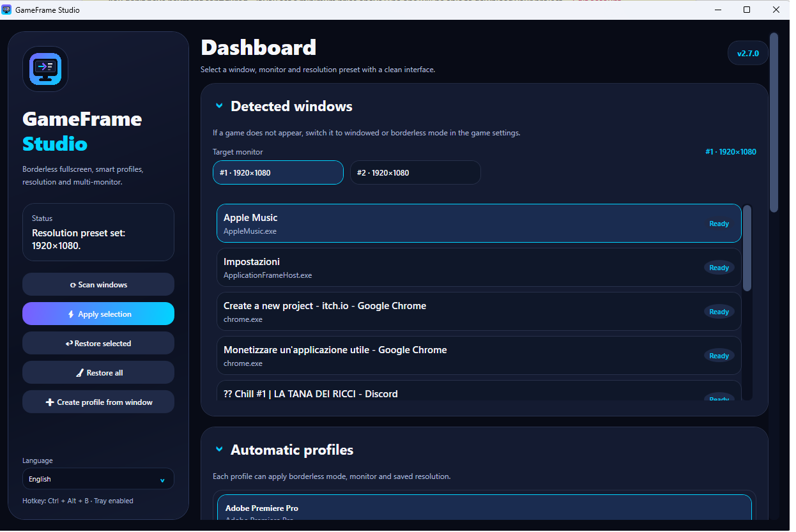Collapse the Detected windows section chevron

tap(219, 106)
